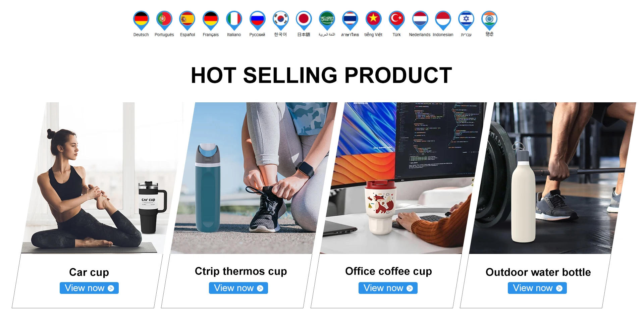Click View now under Outdoor water bottle
The height and width of the screenshot is (316, 644).
[537, 288]
